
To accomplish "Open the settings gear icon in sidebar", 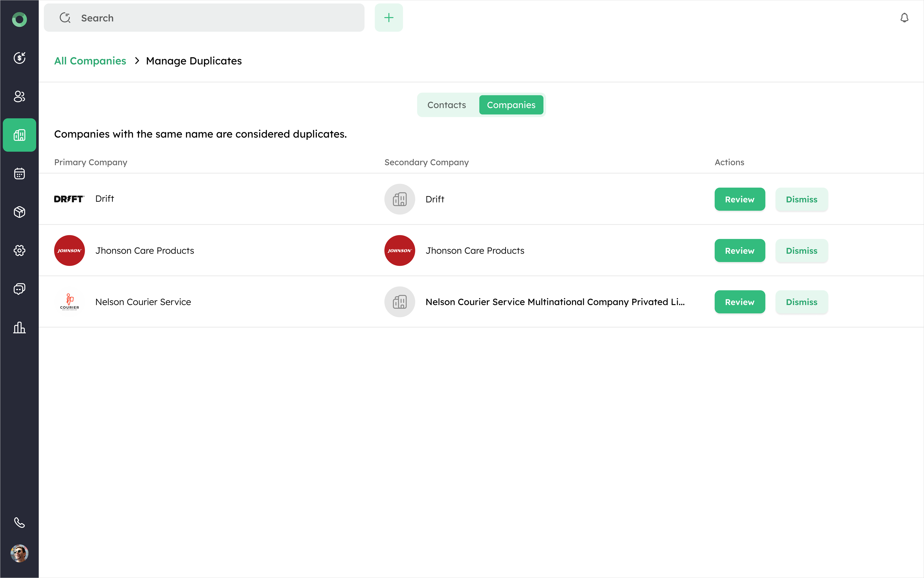I will point(19,251).
